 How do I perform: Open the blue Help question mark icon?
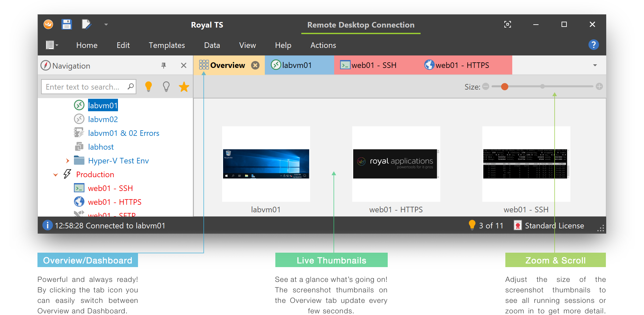[x=593, y=45]
